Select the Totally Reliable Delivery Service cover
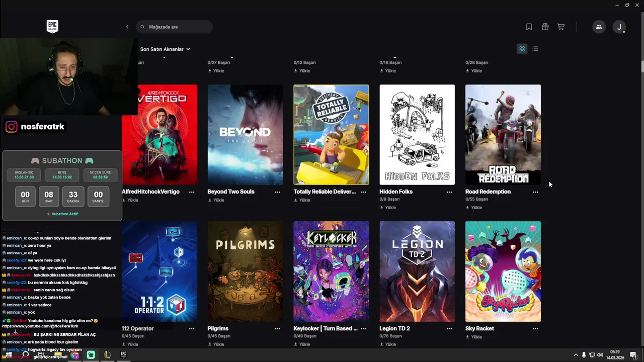The image size is (644, 362). click(x=331, y=135)
